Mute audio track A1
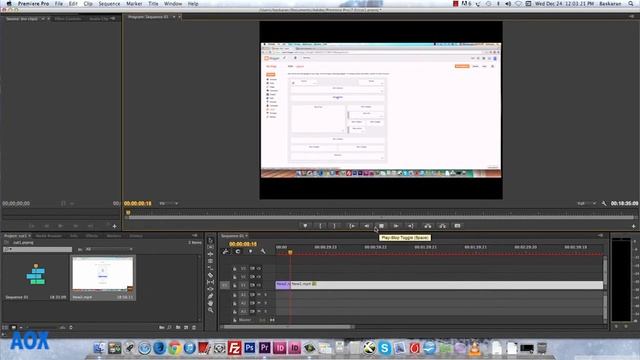Viewport: 640px width, 360px height. pos(259,295)
